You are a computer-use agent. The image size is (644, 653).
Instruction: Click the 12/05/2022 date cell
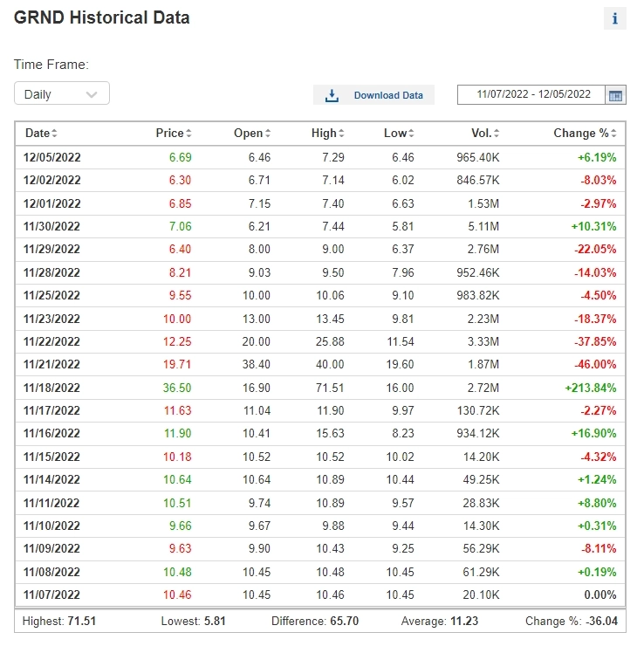pyautogui.click(x=52, y=157)
